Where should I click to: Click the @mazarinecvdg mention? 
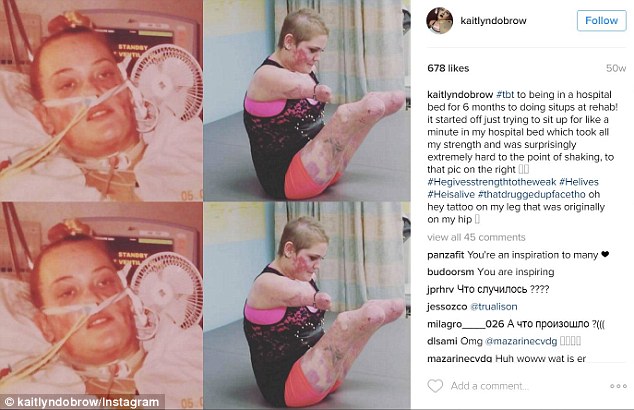point(521,341)
